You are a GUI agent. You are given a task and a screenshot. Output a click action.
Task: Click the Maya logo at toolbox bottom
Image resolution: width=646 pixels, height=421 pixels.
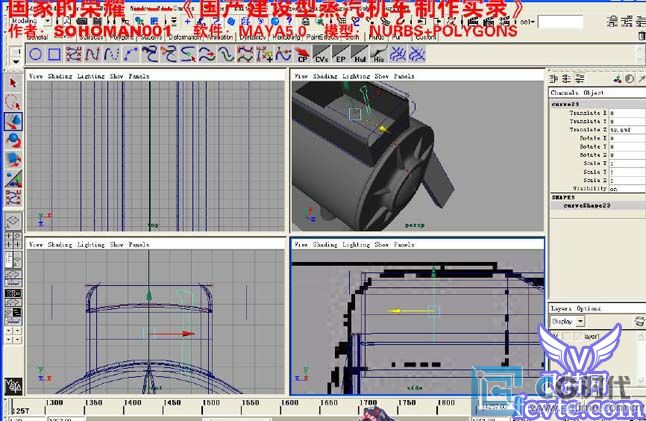[x=13, y=386]
